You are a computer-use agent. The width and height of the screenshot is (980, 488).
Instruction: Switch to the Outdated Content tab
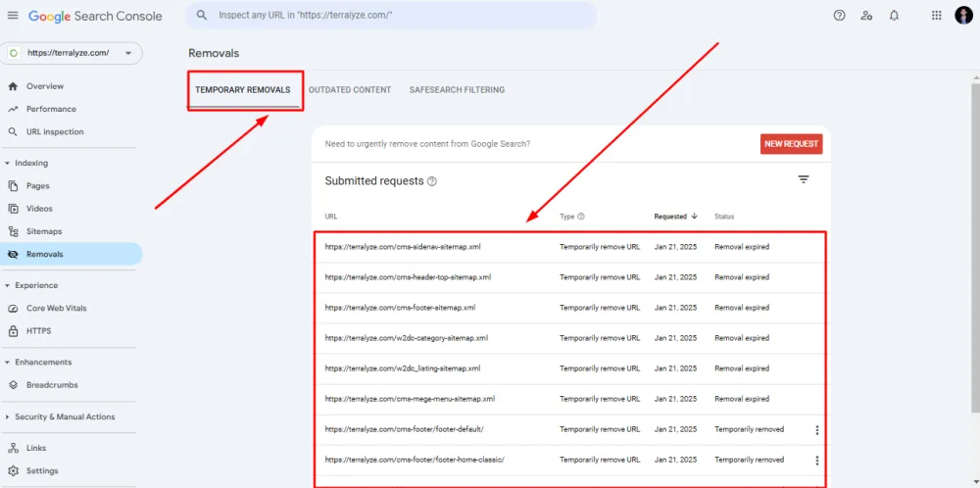click(x=350, y=90)
